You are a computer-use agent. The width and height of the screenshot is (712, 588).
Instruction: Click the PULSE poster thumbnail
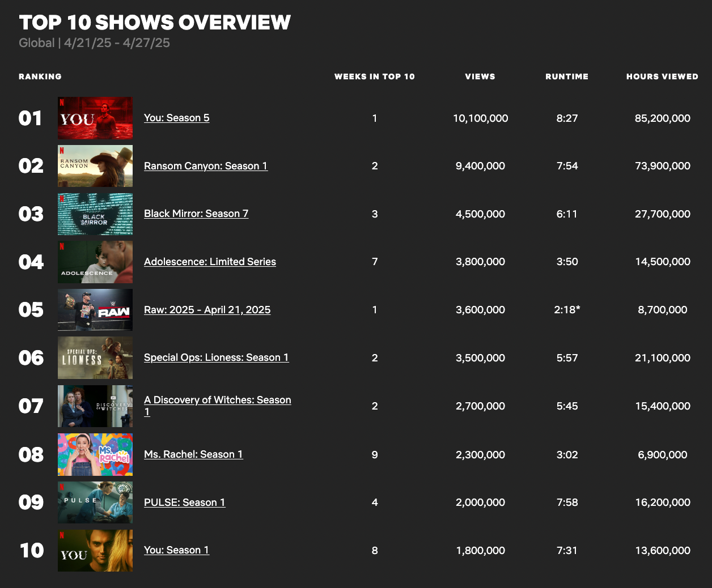point(95,502)
